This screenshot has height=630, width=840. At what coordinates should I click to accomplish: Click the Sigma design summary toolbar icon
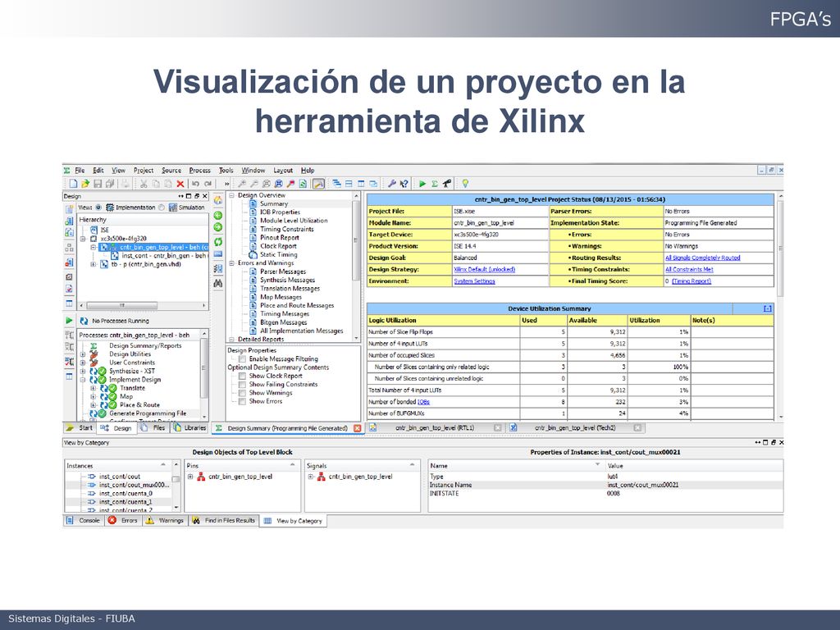click(x=435, y=184)
